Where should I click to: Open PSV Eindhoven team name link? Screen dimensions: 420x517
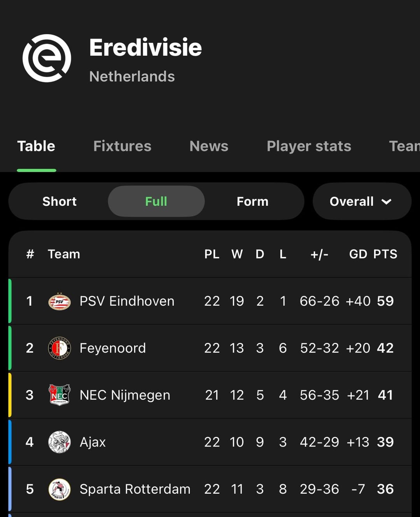click(127, 301)
